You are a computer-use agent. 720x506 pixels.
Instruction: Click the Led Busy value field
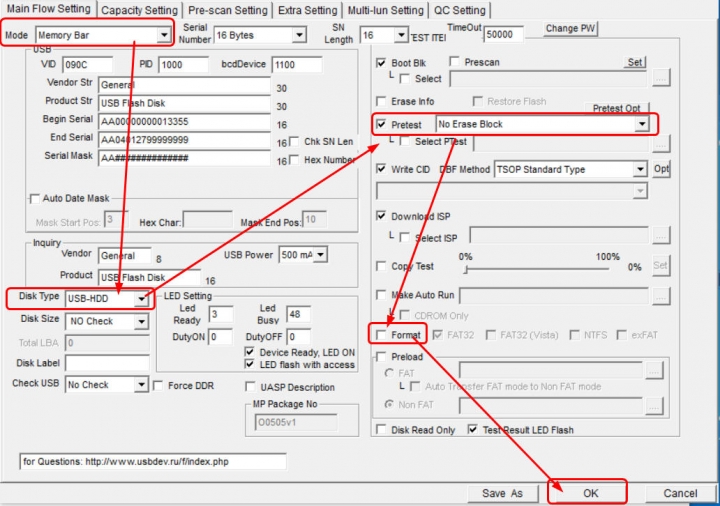[x=298, y=315]
